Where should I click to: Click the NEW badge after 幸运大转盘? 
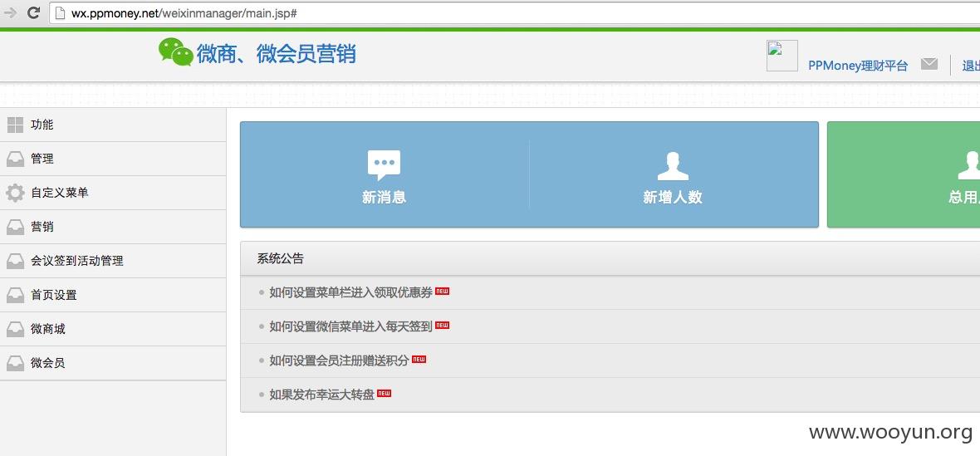click(384, 393)
